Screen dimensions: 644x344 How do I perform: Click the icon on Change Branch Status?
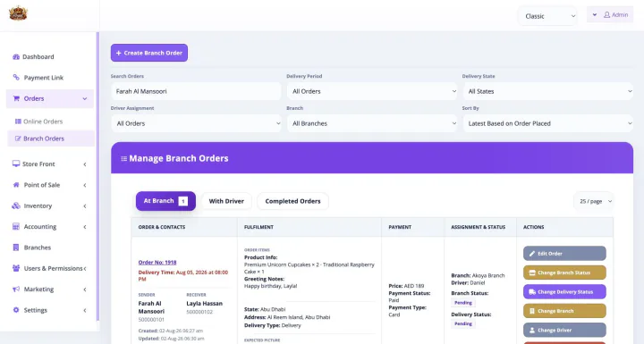[532, 273]
